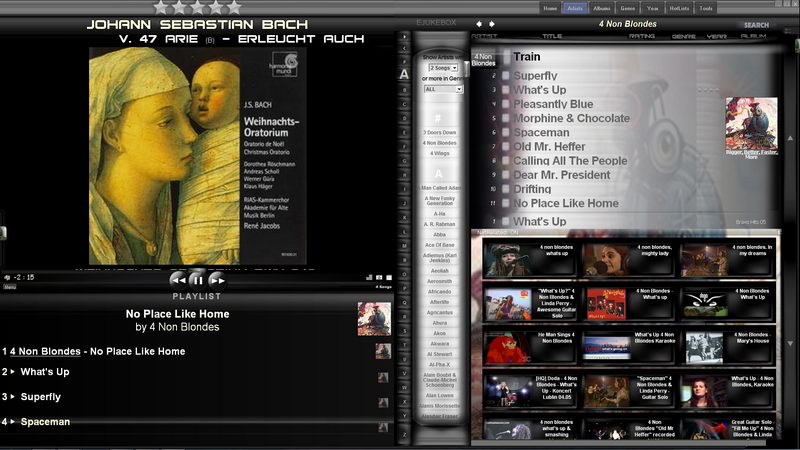The image size is (800, 450).
Task: Open the Tools tab
Action: point(706,8)
